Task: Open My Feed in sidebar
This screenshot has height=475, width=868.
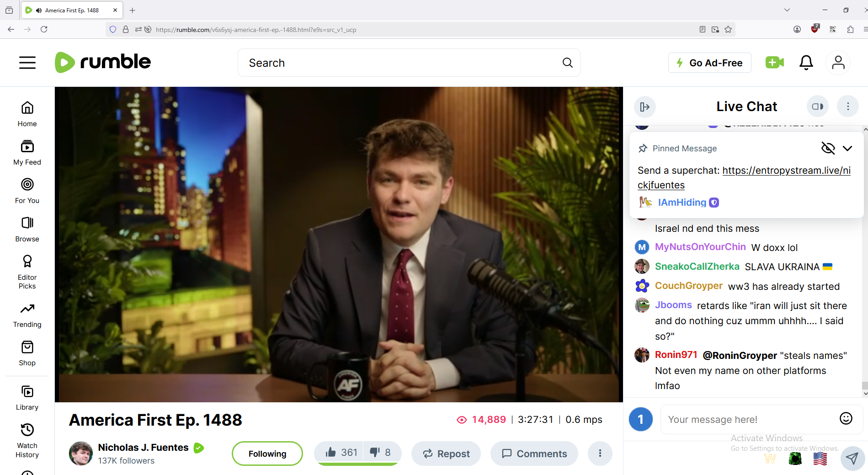Action: click(x=27, y=153)
